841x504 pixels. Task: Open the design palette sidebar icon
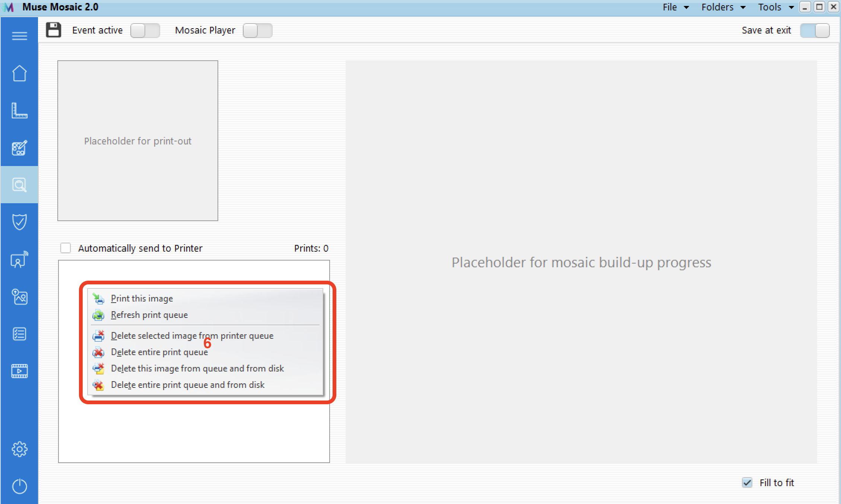[x=19, y=148]
